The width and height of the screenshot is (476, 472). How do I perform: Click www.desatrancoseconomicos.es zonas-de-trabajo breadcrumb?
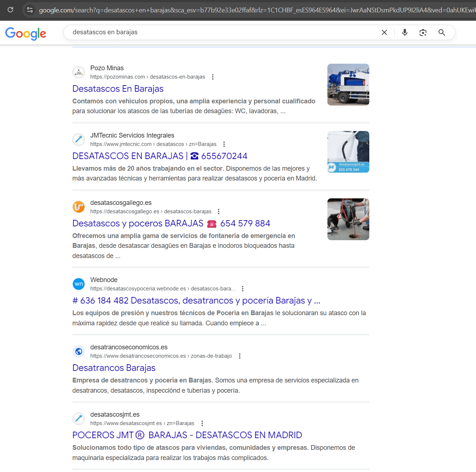tap(161, 356)
